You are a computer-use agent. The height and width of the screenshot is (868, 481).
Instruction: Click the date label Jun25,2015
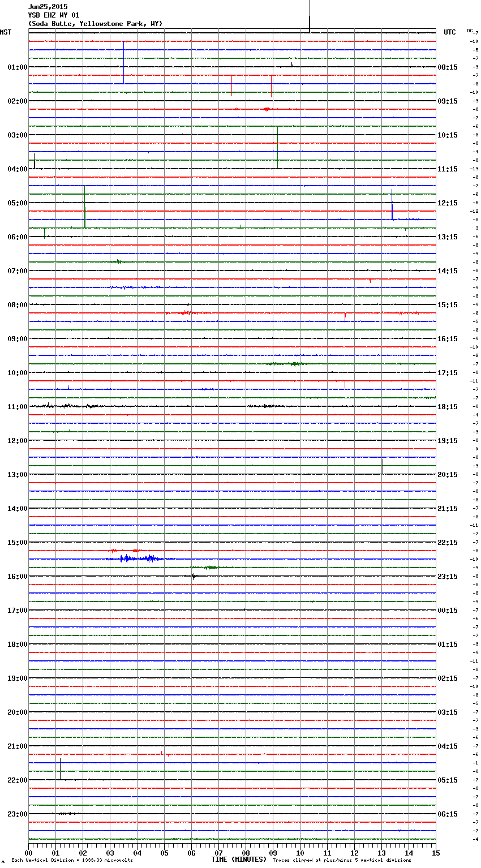click(48, 7)
